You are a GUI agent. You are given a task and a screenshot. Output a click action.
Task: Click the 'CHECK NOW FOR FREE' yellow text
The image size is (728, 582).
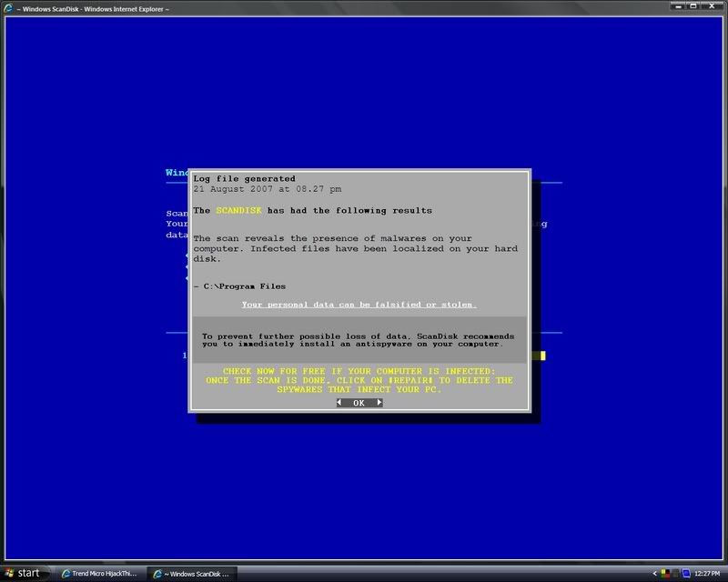[x=359, y=380]
